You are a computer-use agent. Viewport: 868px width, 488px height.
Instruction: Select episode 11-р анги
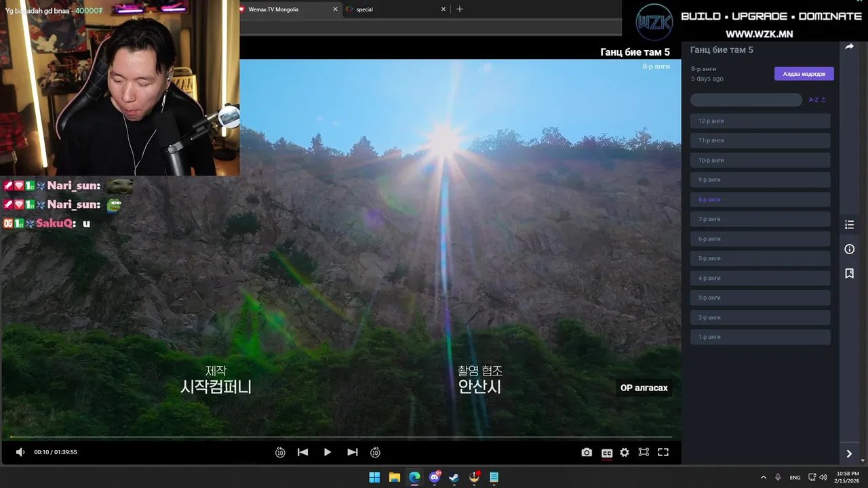coord(760,140)
